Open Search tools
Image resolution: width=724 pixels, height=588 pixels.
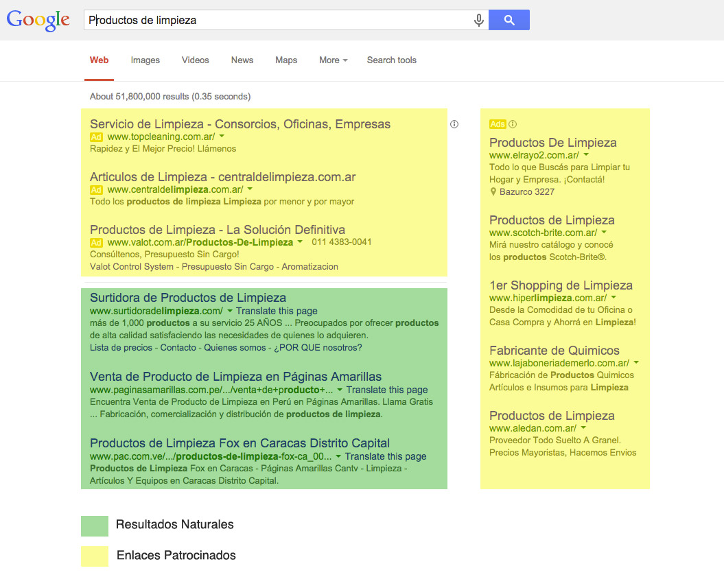(392, 60)
